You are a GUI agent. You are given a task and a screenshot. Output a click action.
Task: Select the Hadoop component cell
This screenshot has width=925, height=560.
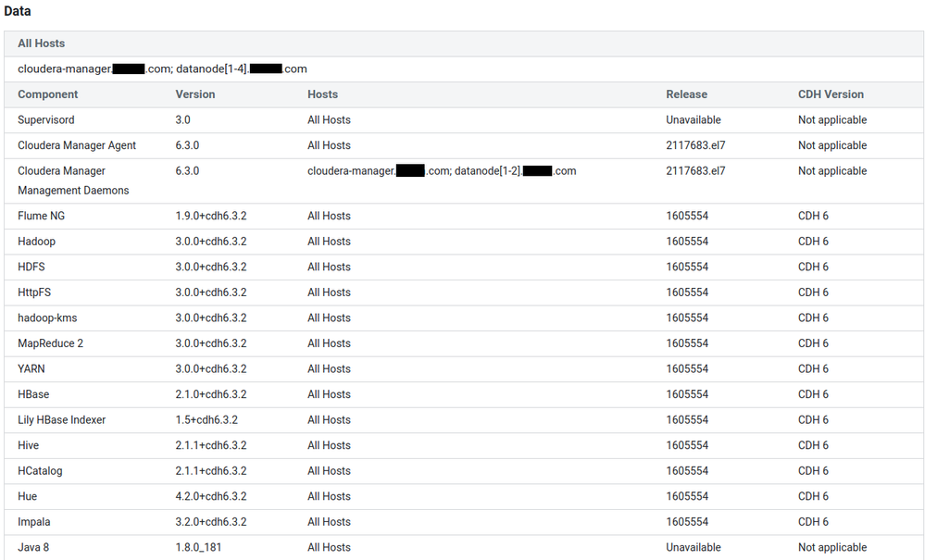point(37,241)
